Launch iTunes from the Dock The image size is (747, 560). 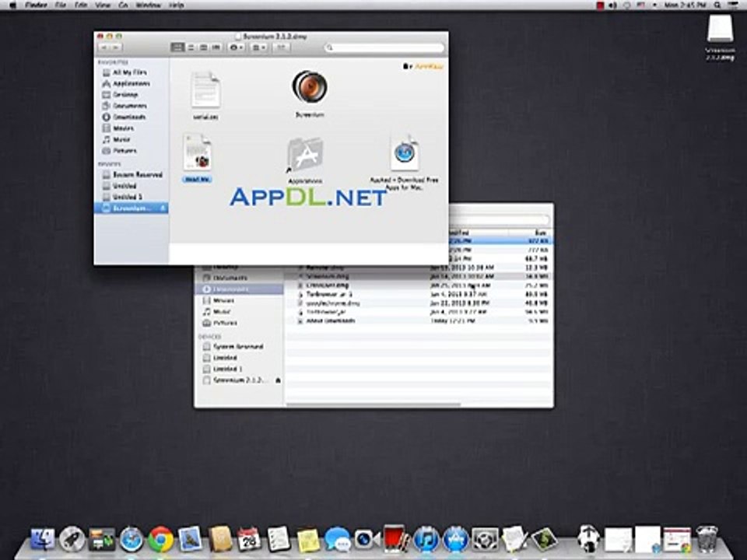(426, 539)
